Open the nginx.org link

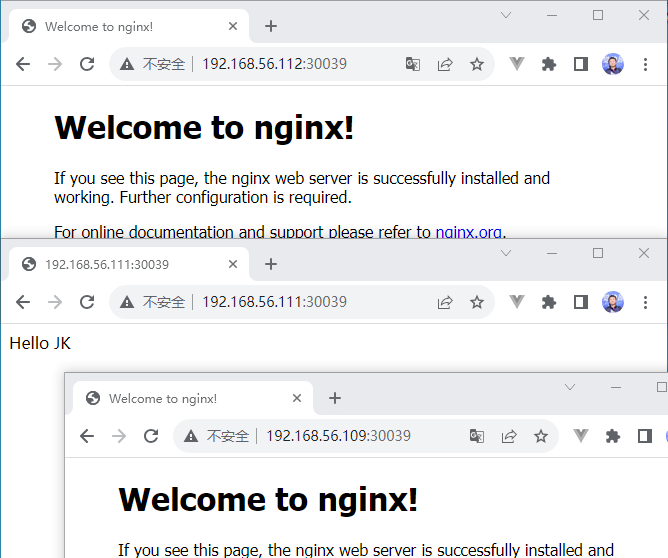[x=468, y=232]
